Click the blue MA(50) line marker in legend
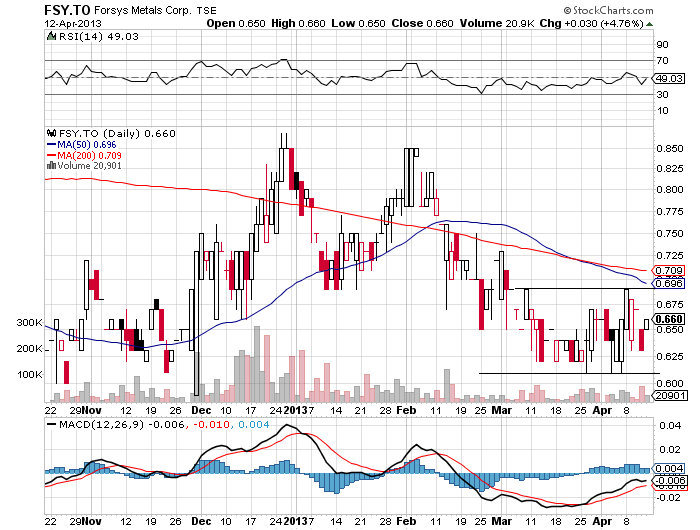 point(51,145)
